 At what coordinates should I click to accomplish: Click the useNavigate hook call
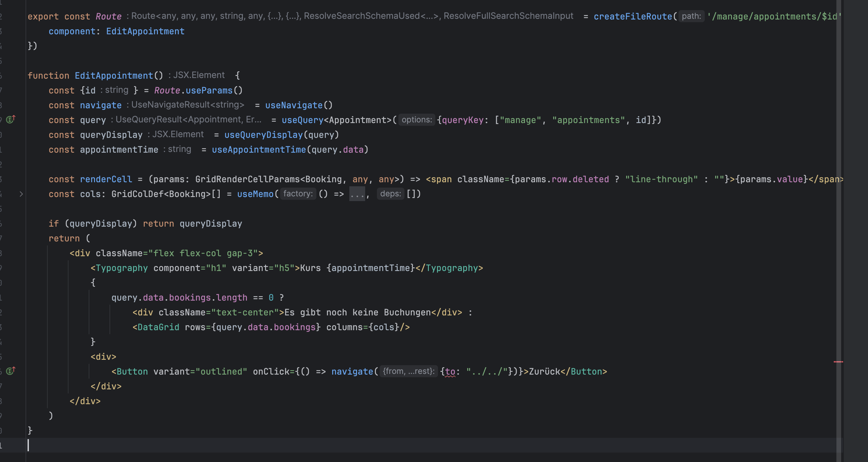[294, 105]
